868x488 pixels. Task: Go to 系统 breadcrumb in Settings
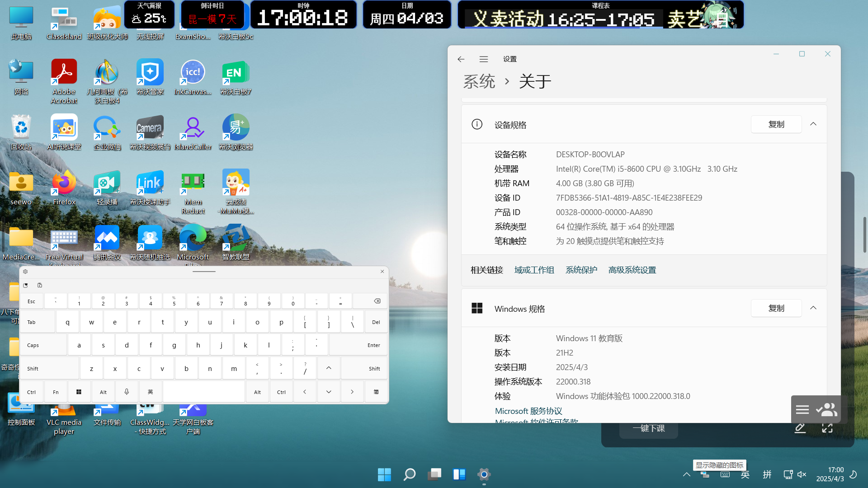click(x=479, y=82)
